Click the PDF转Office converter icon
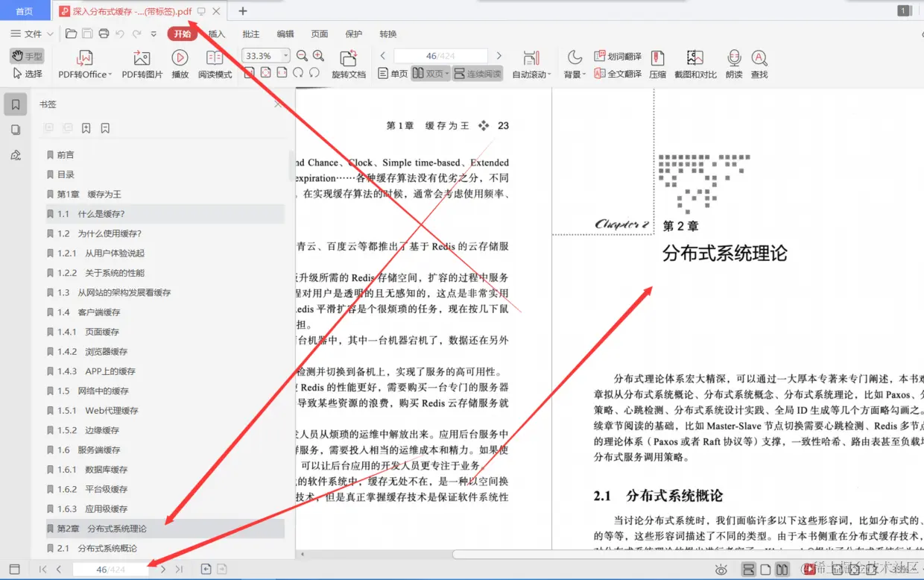The image size is (924, 580). [x=85, y=58]
